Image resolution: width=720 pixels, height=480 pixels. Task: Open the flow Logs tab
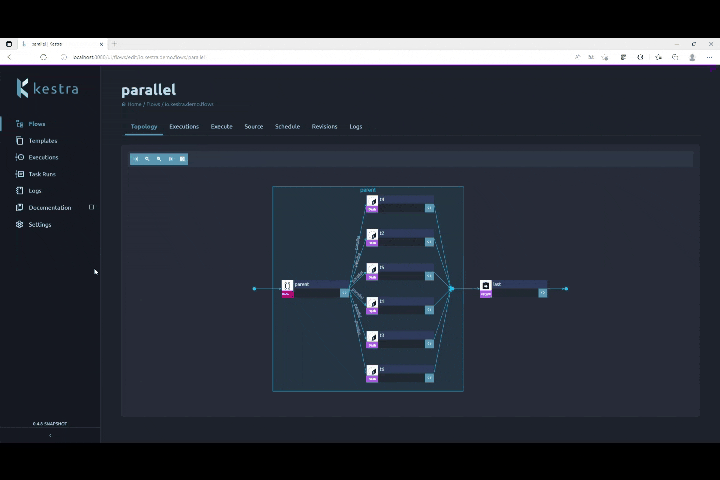pos(355,127)
